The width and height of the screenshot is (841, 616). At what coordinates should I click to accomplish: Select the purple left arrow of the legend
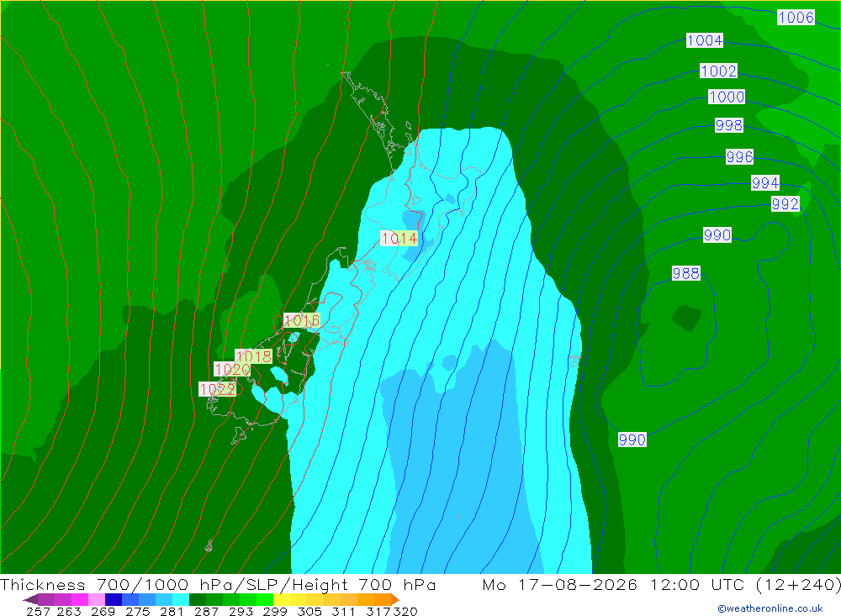30,599
